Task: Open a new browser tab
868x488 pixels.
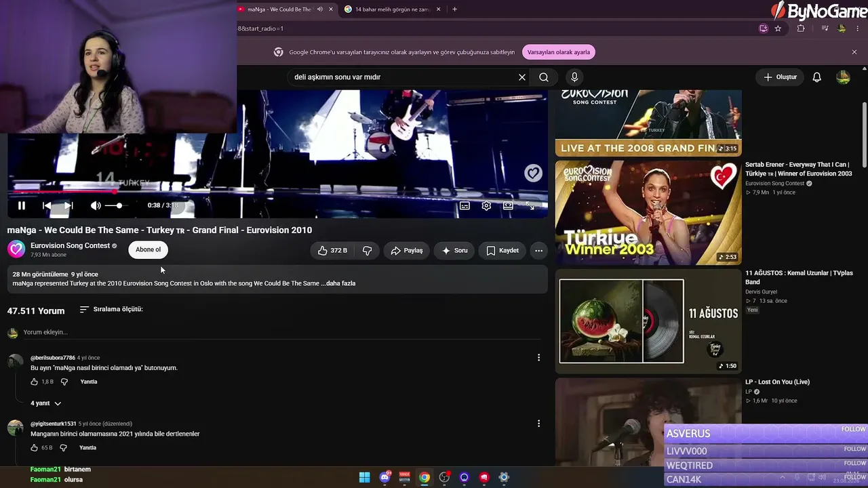Action: click(454, 9)
